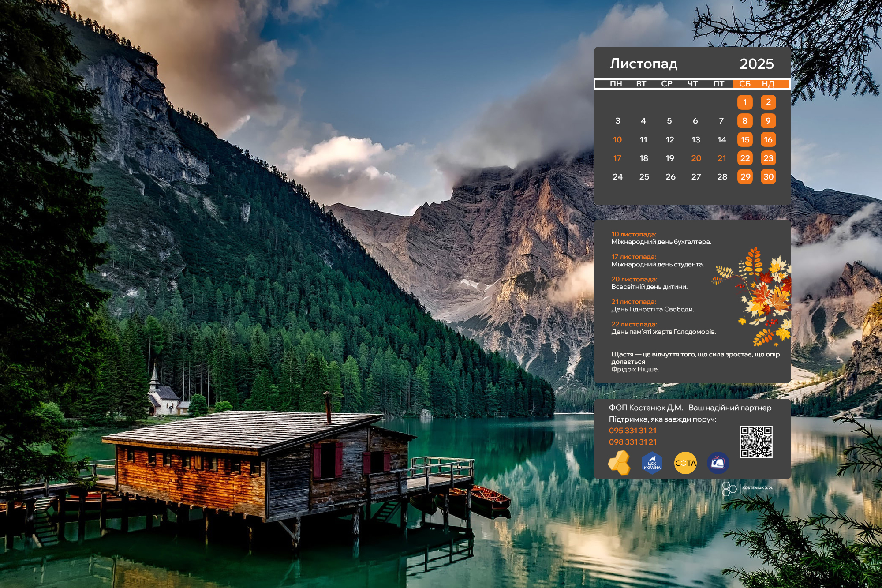Click the QR code image
The image size is (882, 588).
[756, 442]
